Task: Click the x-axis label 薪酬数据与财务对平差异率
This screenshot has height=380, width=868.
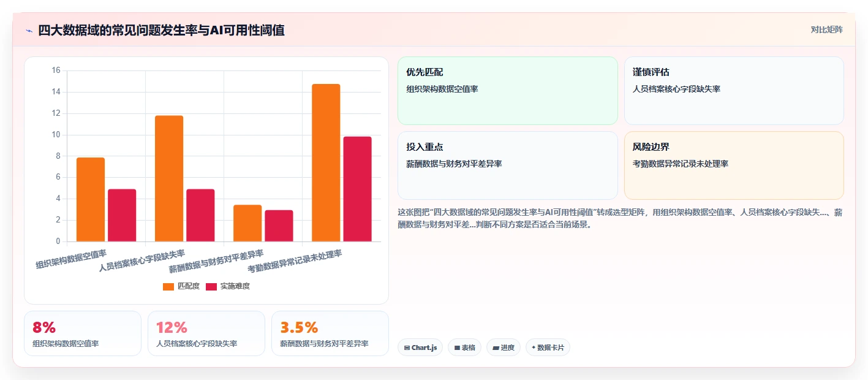Action: click(216, 260)
